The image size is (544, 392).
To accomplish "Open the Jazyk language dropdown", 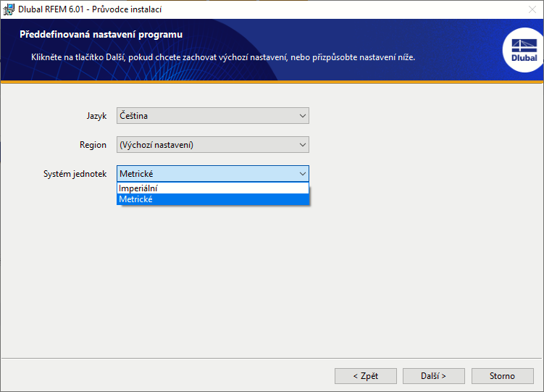I will click(213, 115).
